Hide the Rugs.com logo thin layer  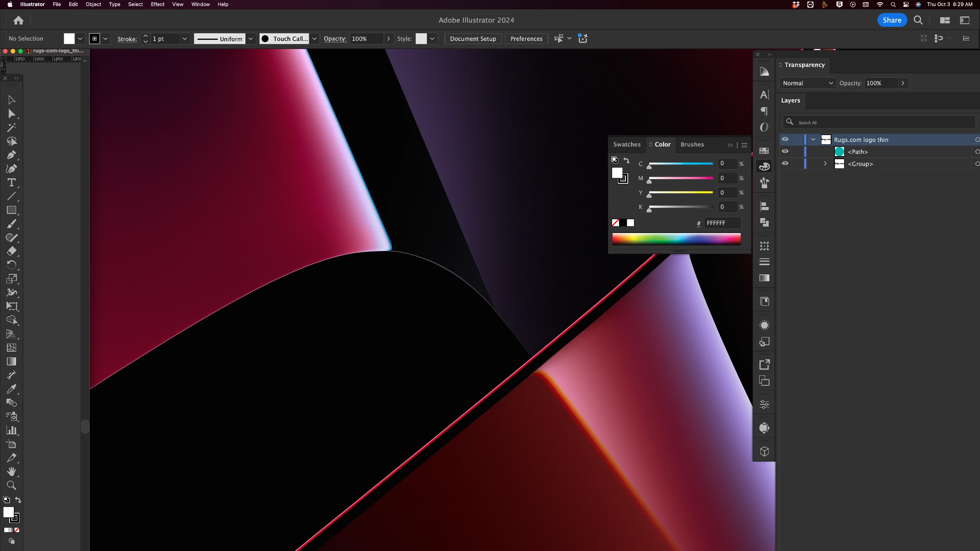(785, 140)
